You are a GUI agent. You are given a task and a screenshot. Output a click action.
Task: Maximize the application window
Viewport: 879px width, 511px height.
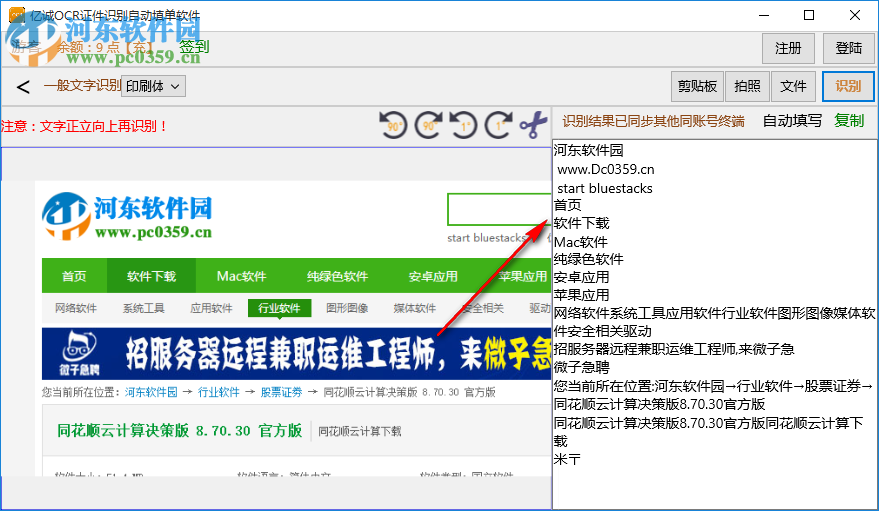tap(809, 15)
